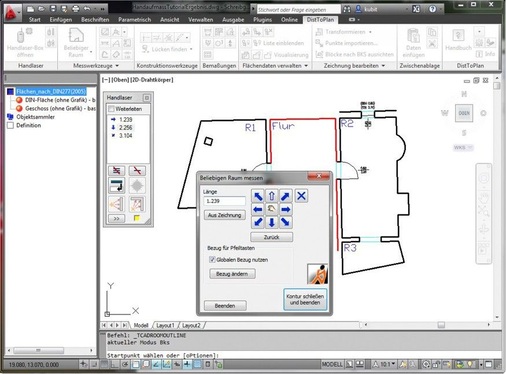
Task: Click the Daten einfügen ribbon icon
Action: tap(413, 43)
